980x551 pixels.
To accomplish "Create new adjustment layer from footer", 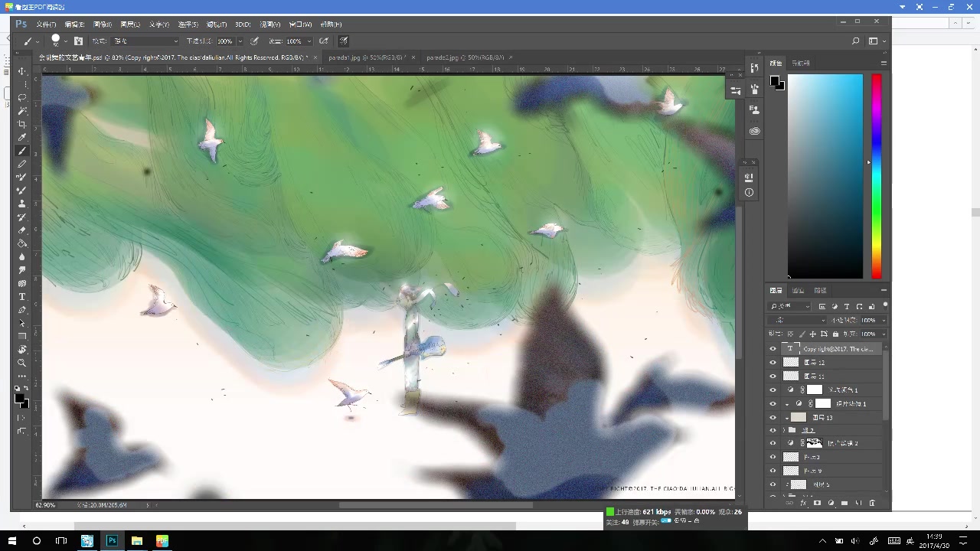I will point(831,503).
